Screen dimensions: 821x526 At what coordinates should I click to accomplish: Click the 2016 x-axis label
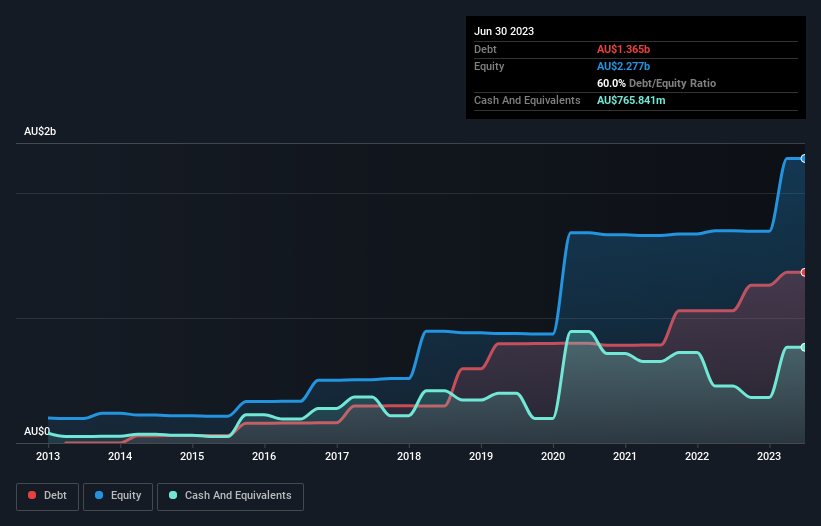[x=264, y=456]
